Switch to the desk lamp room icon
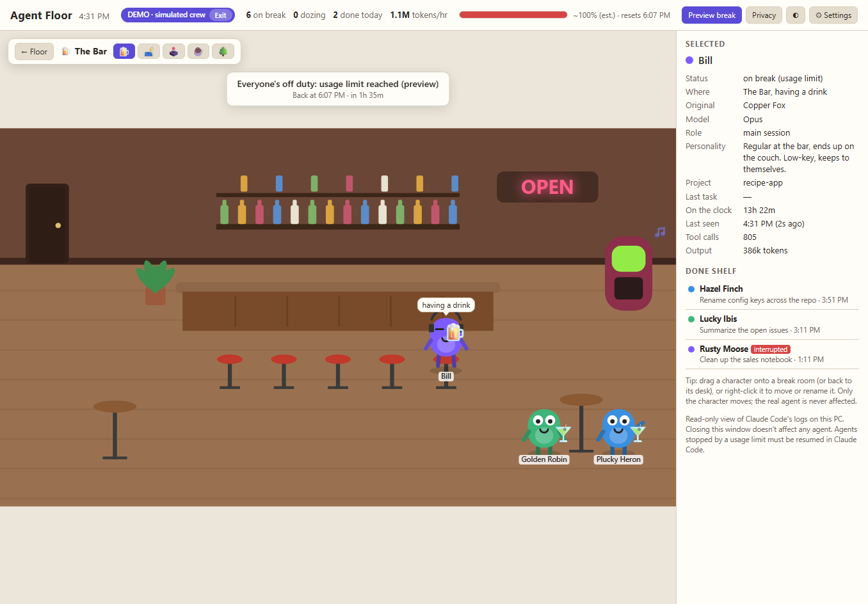 pos(149,51)
